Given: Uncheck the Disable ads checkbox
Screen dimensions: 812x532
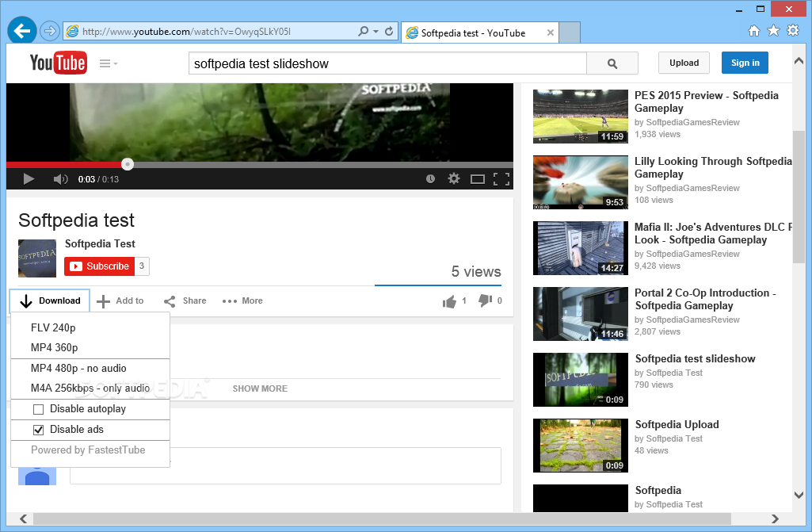Looking at the screenshot, I should coord(38,430).
